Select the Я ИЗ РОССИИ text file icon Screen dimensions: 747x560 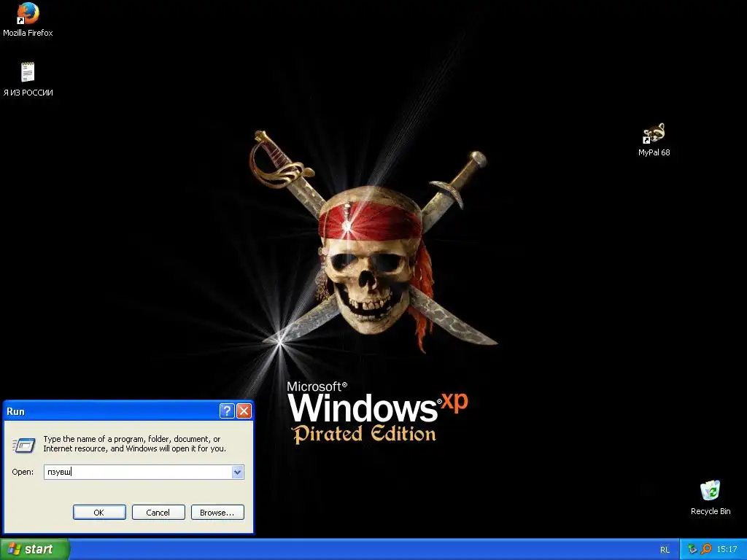point(28,79)
